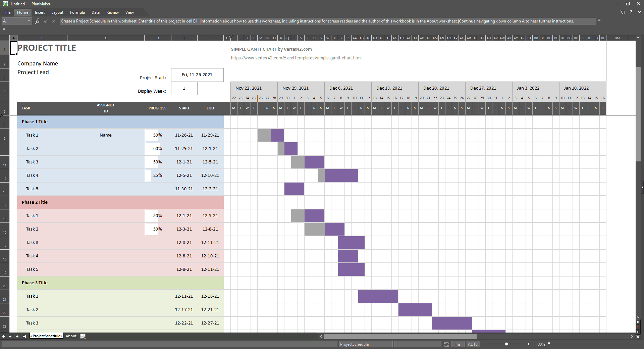Viewport: 644px width, 349px height.
Task: Click the shopping cart icon
Action: 623,12
